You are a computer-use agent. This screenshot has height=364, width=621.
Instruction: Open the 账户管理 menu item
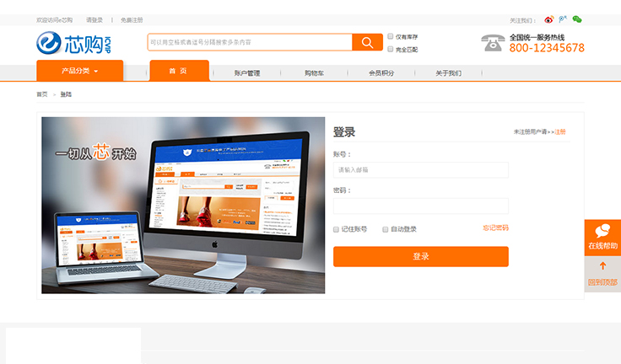(247, 72)
